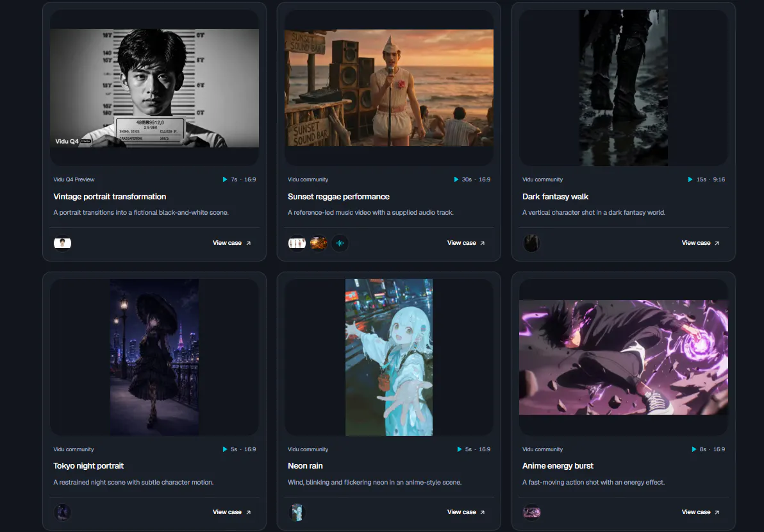Image resolution: width=764 pixels, height=532 pixels.
Task: Open the Neon rain video thumbnail
Action: (389, 357)
